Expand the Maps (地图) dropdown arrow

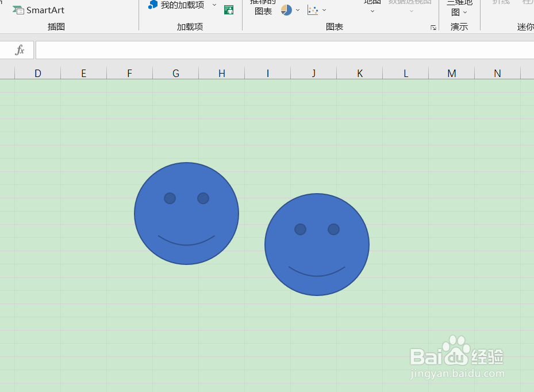click(372, 11)
